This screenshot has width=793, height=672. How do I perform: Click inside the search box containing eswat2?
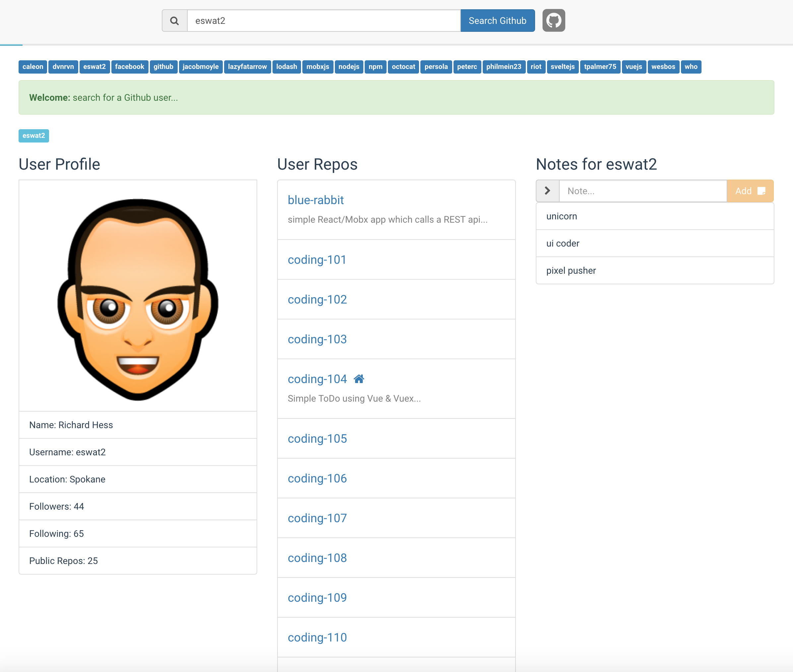[x=324, y=21]
